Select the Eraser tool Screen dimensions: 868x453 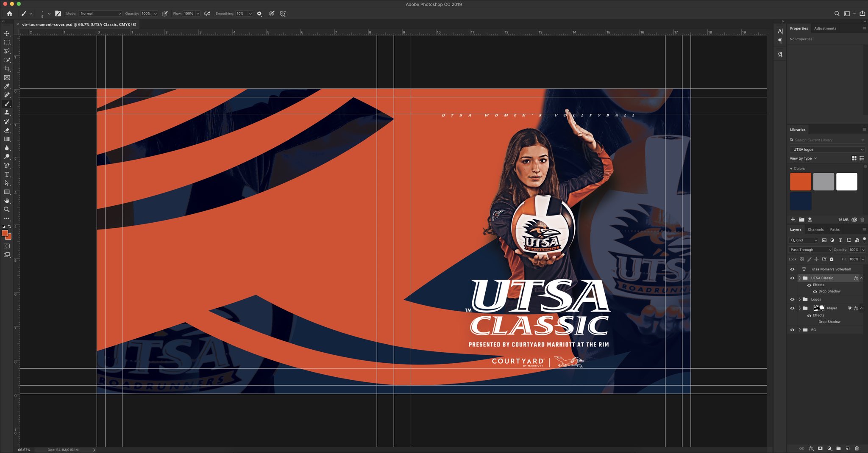pyautogui.click(x=7, y=130)
